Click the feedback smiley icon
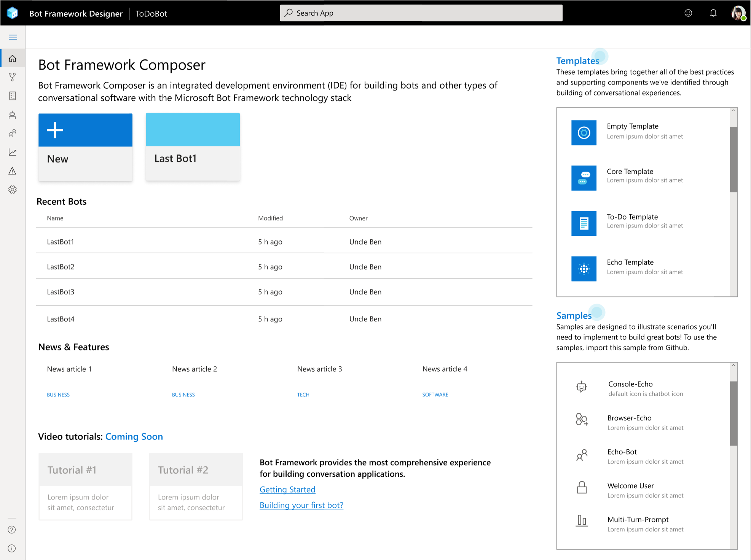 coord(688,13)
